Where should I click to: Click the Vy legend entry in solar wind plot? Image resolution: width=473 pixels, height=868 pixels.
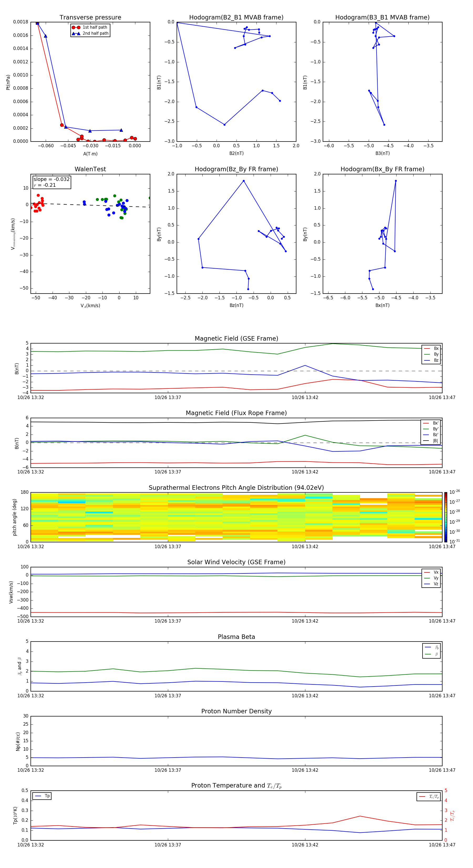coord(431,578)
